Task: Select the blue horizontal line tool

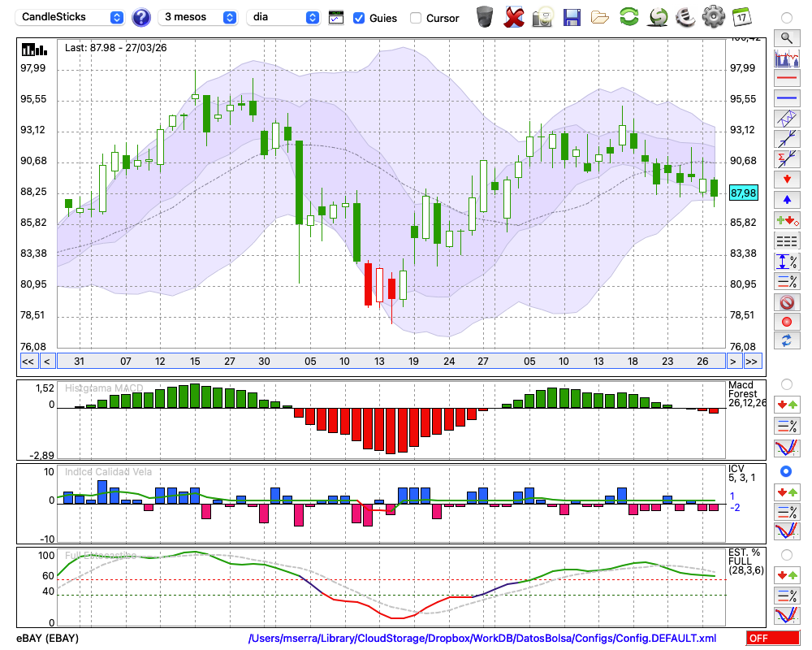Action: pyautogui.click(x=787, y=98)
